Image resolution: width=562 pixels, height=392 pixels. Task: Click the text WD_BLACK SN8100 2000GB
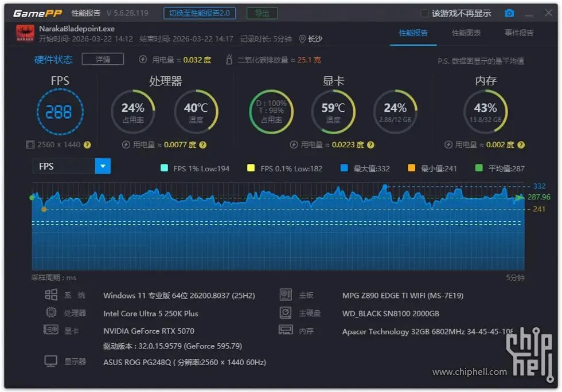(x=391, y=313)
